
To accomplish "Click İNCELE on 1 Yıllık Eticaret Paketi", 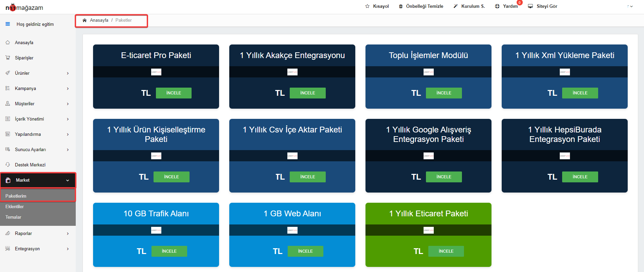I will tap(446, 251).
